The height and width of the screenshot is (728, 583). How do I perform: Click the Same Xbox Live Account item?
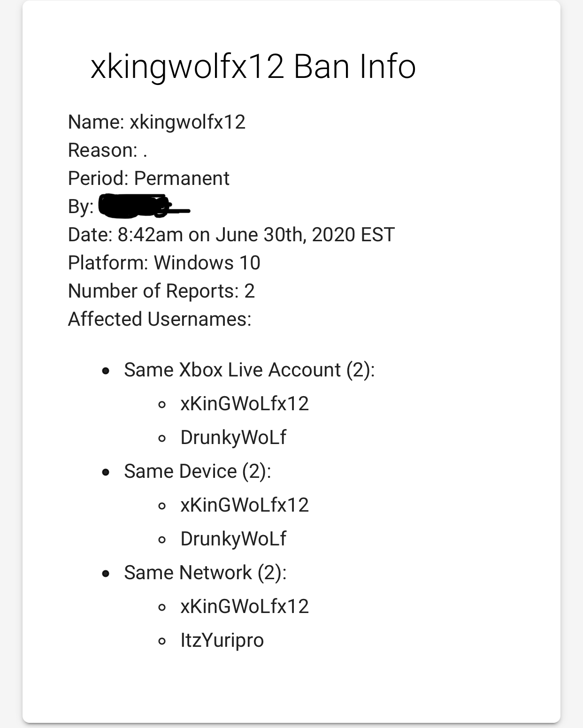point(249,370)
